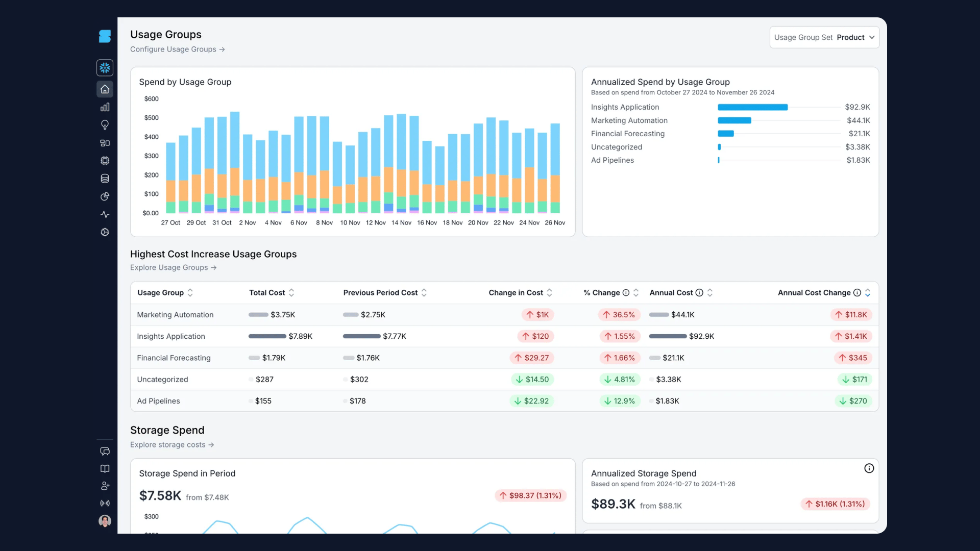
Task: Select the Ad Pipelines table row
Action: (504, 401)
